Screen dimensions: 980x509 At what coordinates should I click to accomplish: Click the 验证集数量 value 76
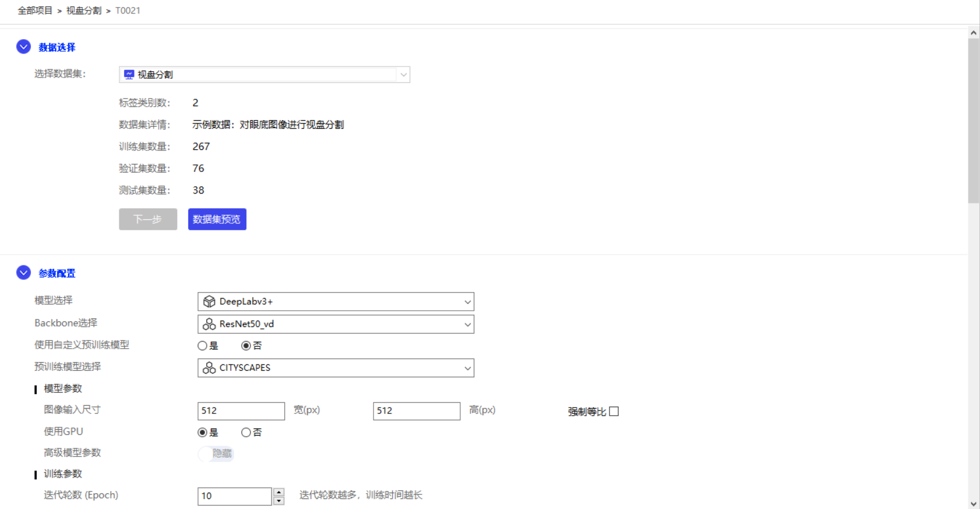[198, 169]
